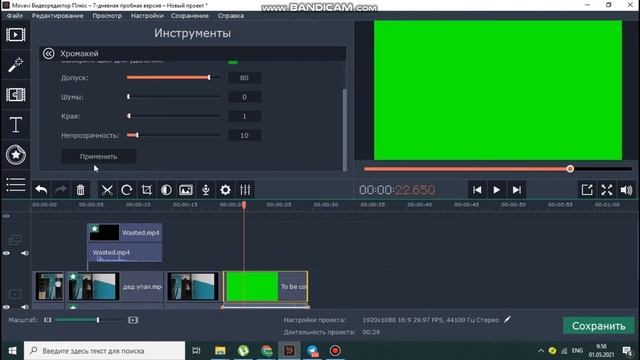
Task: Click the timeline scale slider
Action: [89, 320]
